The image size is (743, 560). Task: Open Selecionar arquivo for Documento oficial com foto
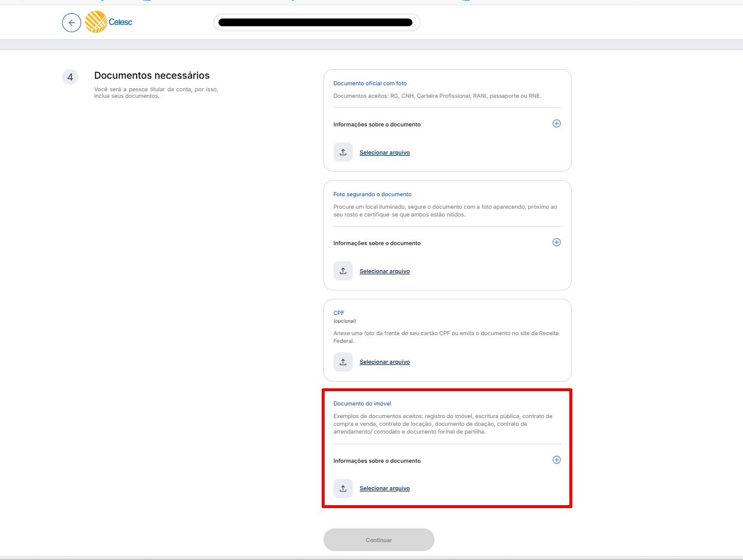point(384,153)
